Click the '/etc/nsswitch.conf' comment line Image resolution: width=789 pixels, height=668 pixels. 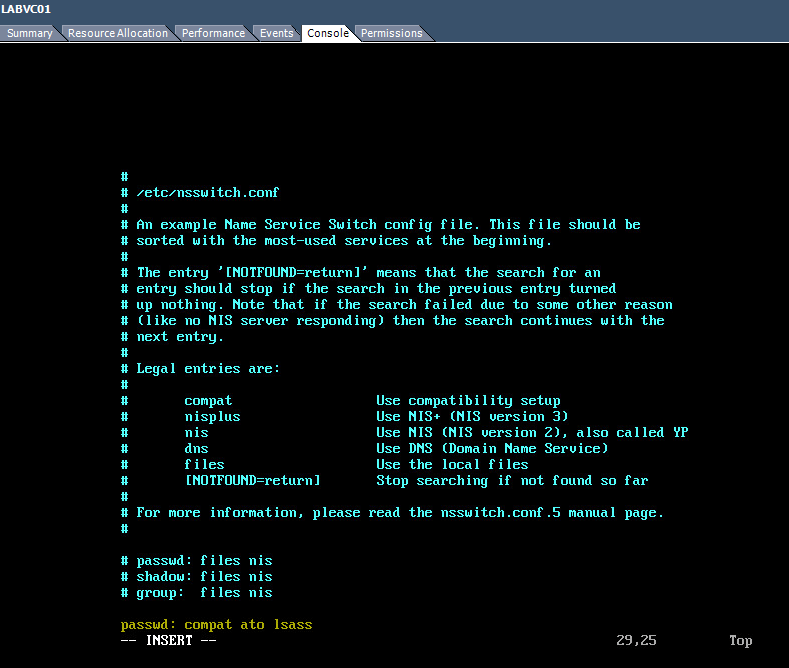[x=200, y=193]
